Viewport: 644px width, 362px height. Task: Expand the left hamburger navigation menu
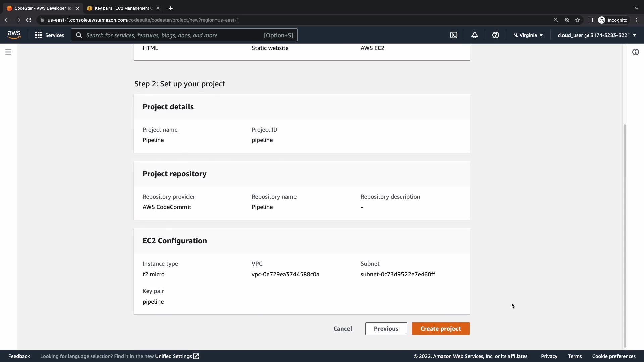[8, 52]
